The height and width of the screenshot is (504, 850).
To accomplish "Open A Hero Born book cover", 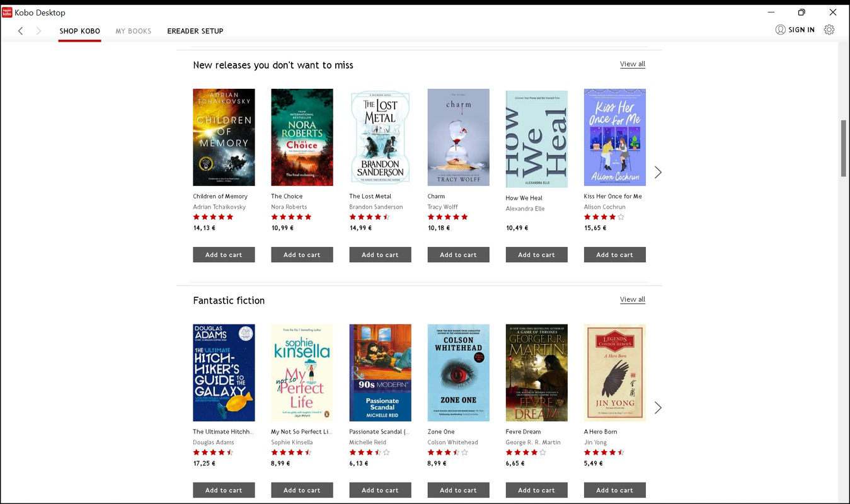I will 614,373.
